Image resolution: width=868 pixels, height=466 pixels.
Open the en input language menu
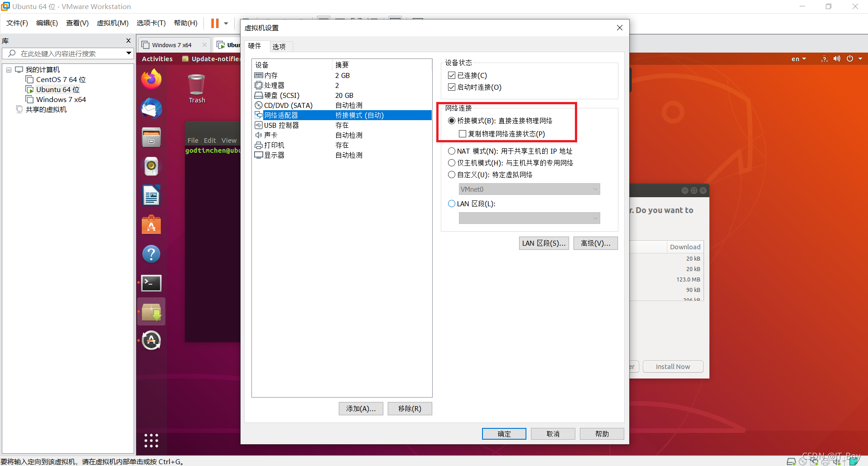click(x=798, y=59)
